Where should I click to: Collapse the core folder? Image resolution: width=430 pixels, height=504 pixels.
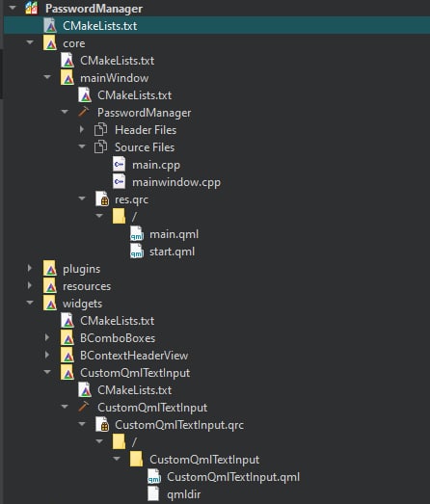pyautogui.click(x=30, y=42)
